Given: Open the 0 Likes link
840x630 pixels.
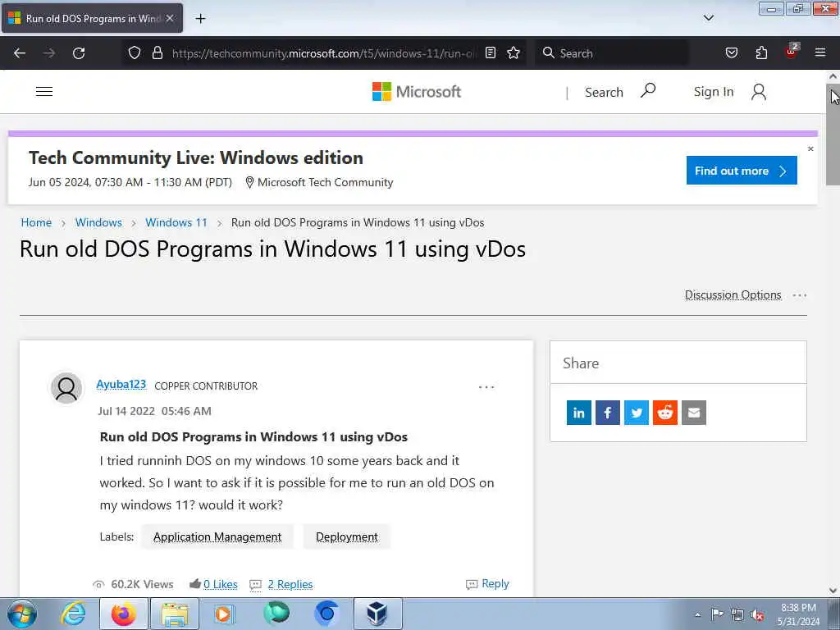Looking at the screenshot, I should 220,584.
